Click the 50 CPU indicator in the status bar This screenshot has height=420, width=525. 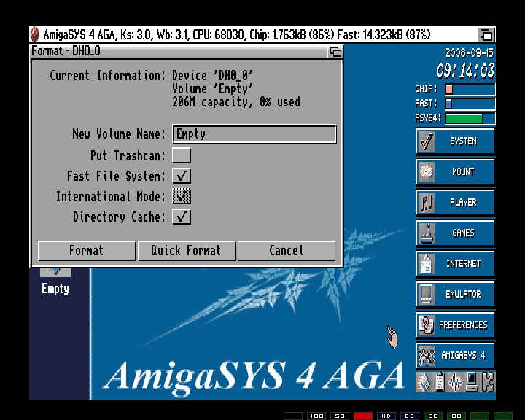point(340,416)
